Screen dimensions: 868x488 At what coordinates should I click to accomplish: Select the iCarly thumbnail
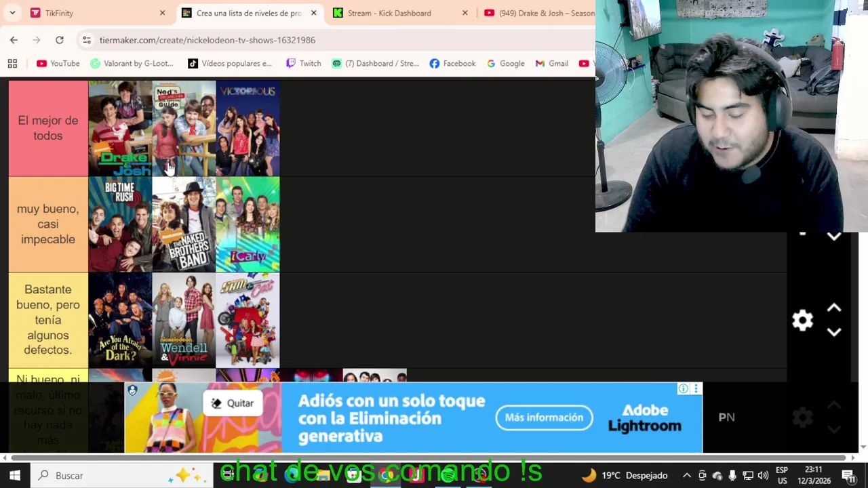(x=248, y=224)
